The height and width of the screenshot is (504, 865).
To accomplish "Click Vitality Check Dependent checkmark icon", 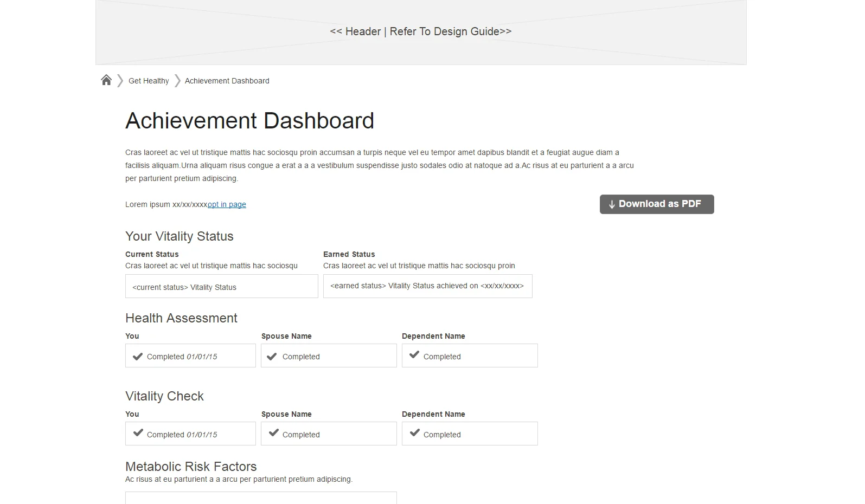I will (415, 432).
